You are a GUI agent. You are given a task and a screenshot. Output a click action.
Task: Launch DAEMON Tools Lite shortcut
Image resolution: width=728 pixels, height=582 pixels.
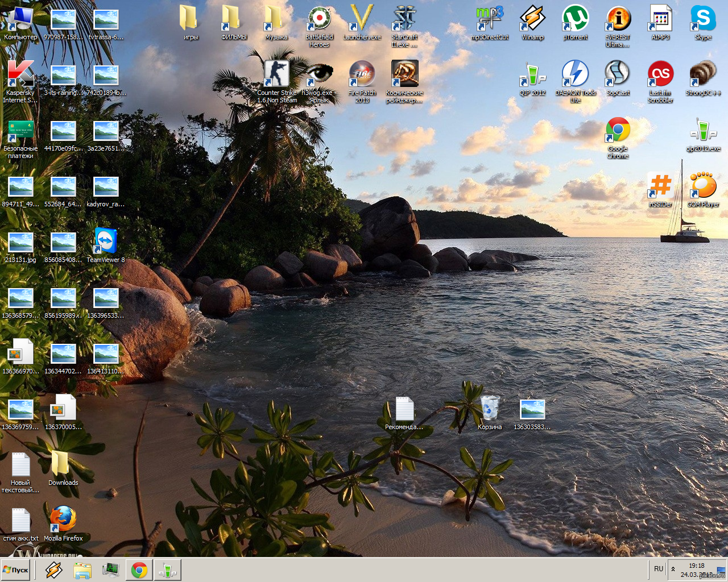pos(575,82)
